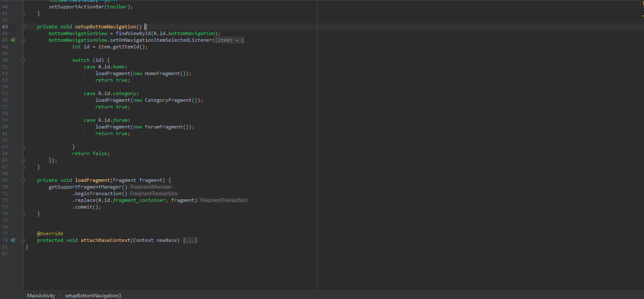The height and width of the screenshot is (299, 644).
Task: Click the item.getItemId() expression
Action: pyautogui.click(x=122, y=47)
